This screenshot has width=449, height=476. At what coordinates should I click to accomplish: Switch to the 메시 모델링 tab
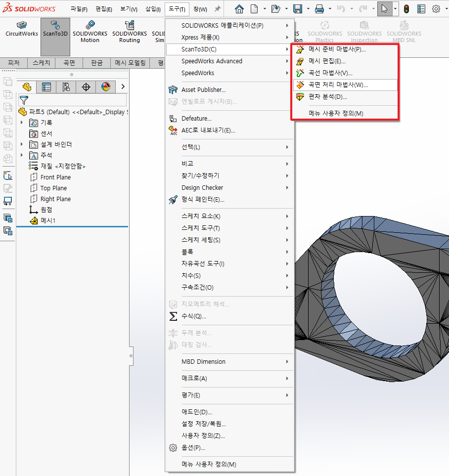(130, 63)
